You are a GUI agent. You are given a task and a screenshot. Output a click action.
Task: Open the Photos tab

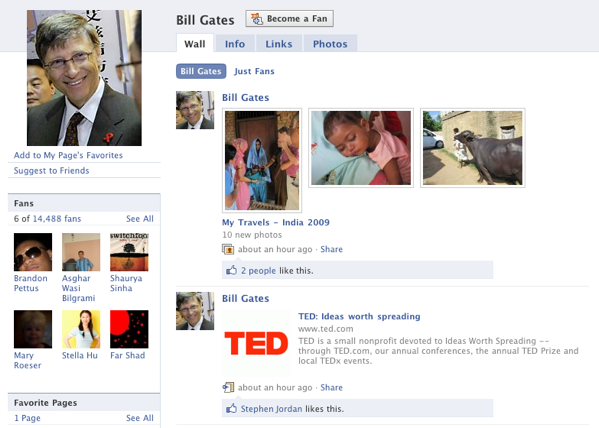point(330,44)
